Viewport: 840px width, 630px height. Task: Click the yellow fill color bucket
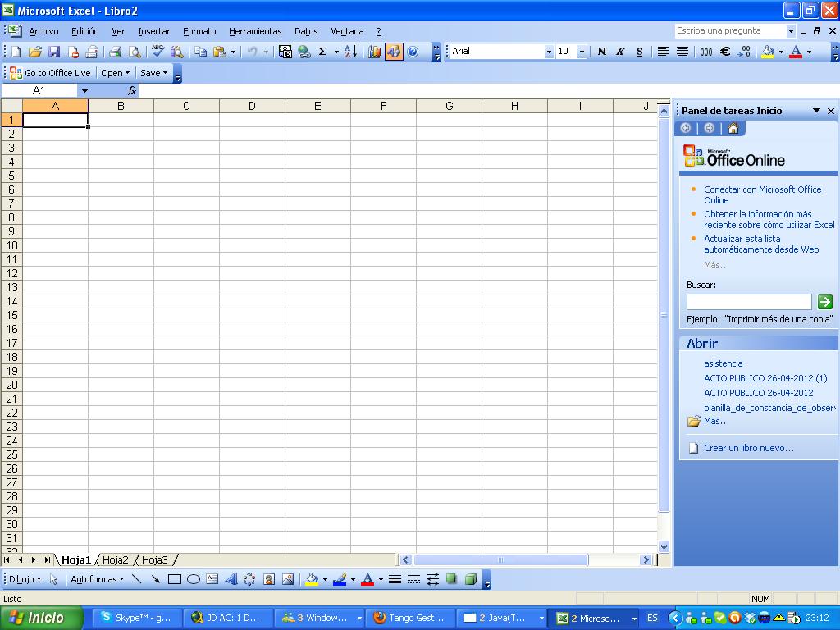click(768, 52)
